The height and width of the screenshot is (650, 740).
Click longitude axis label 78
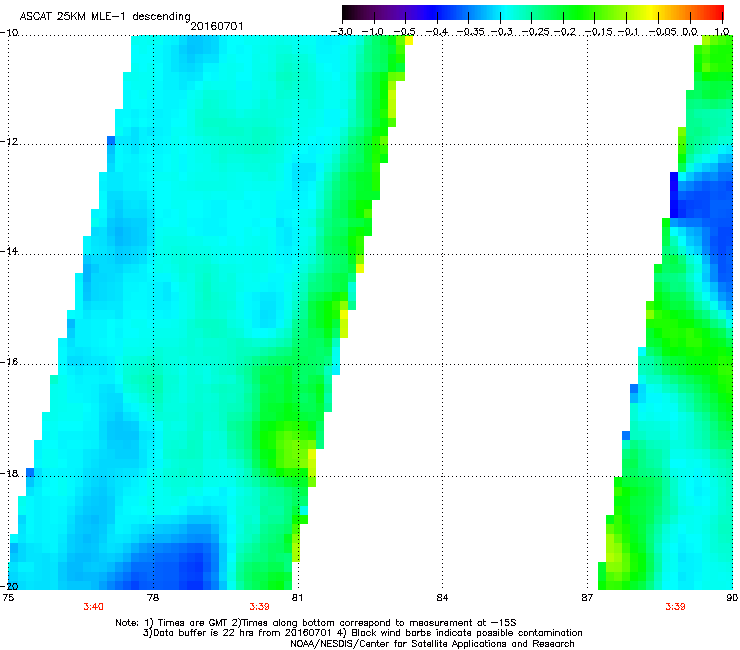pyautogui.click(x=153, y=598)
